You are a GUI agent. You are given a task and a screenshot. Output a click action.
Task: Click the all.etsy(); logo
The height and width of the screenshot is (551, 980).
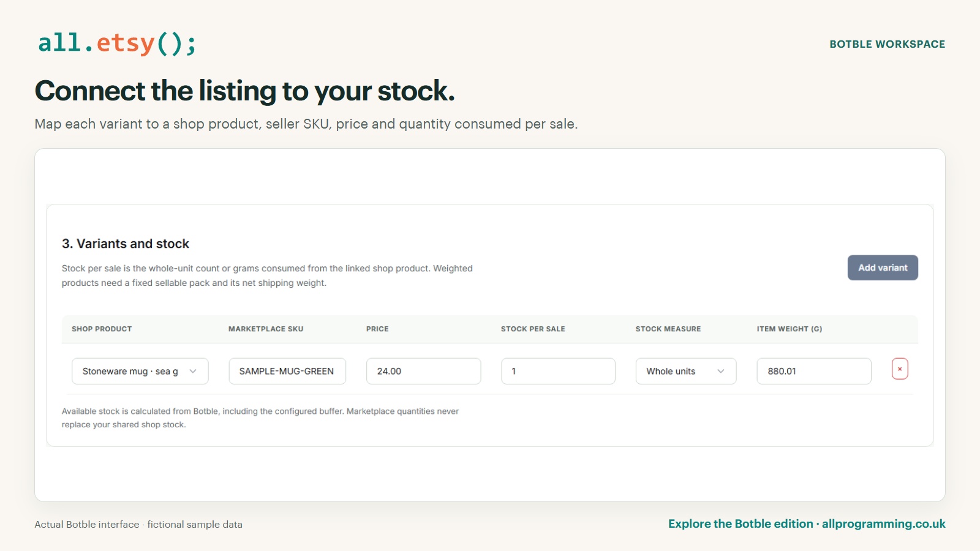117,43
